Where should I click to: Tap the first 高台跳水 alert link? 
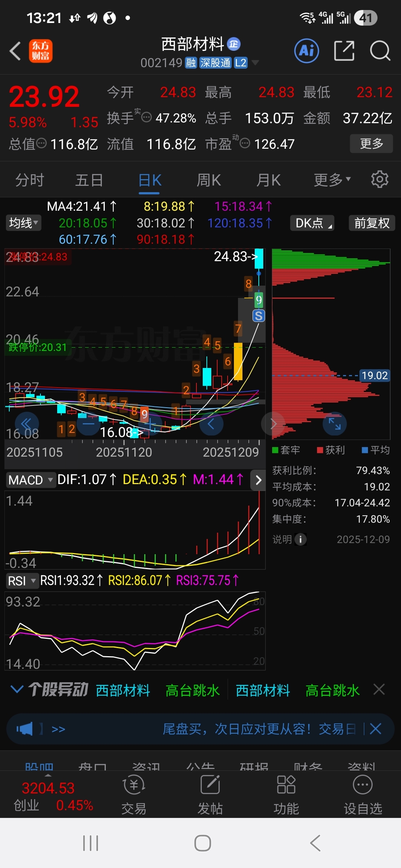tap(192, 690)
